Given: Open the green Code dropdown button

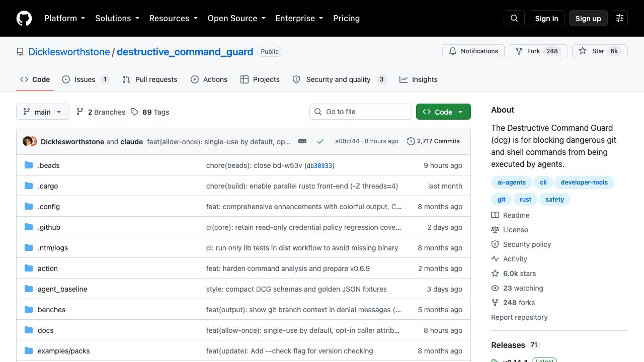Looking at the screenshot, I should coord(443,112).
